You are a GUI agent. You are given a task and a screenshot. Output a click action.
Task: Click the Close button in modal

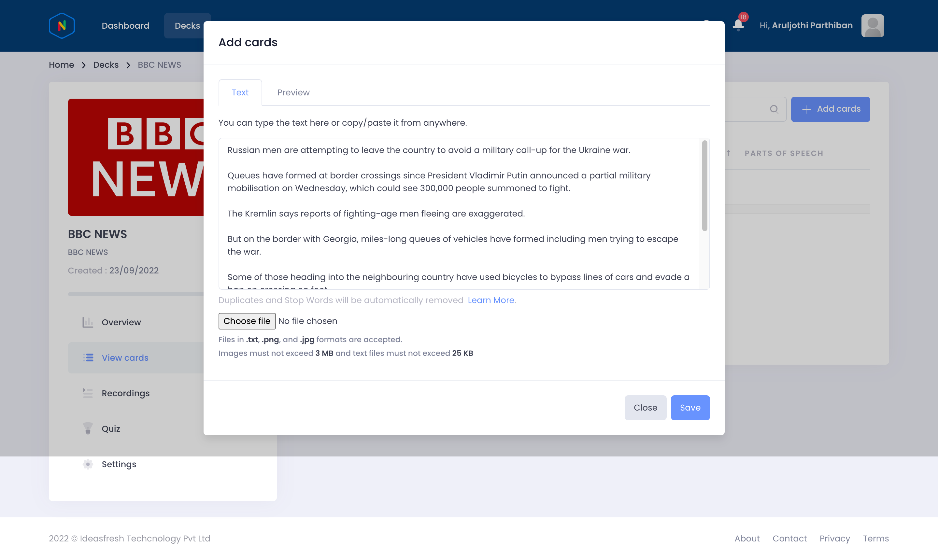click(x=645, y=407)
